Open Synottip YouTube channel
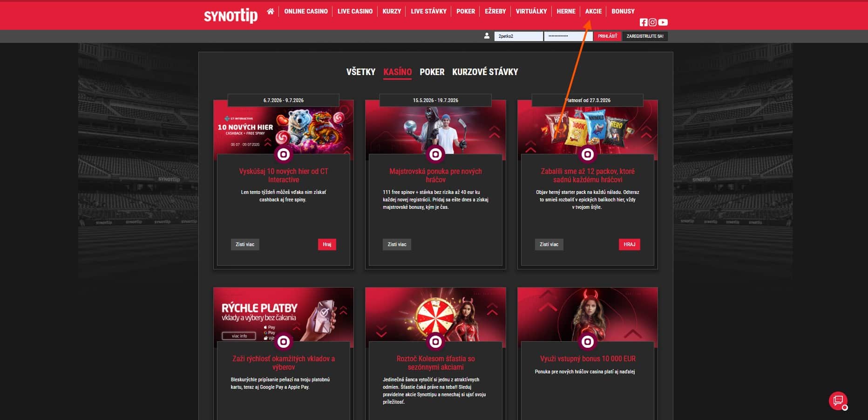The width and height of the screenshot is (868, 420). [663, 22]
